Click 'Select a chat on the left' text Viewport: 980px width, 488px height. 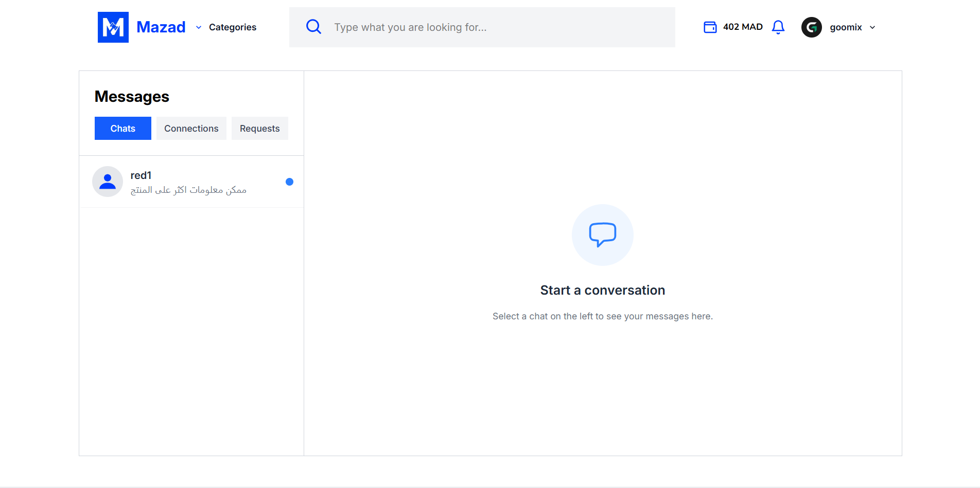(x=603, y=316)
